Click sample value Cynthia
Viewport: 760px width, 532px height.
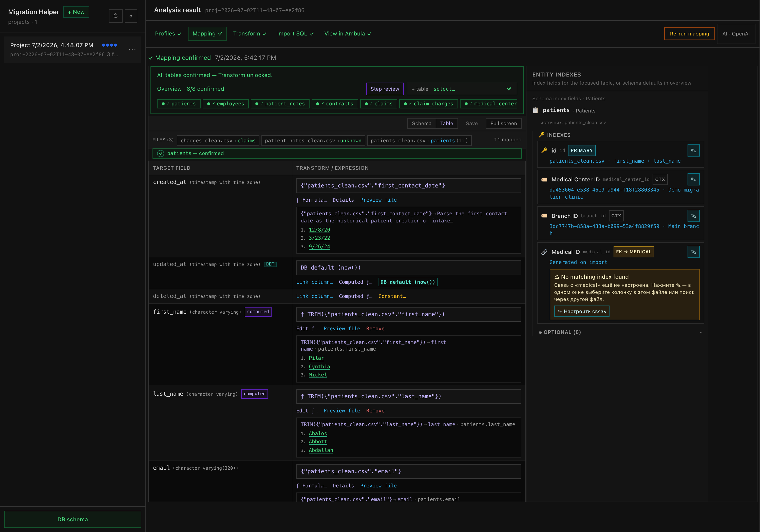319,367
